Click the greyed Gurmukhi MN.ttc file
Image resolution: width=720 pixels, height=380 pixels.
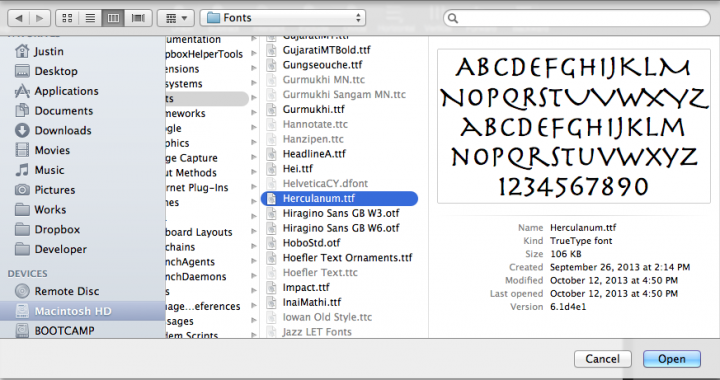pos(324,79)
